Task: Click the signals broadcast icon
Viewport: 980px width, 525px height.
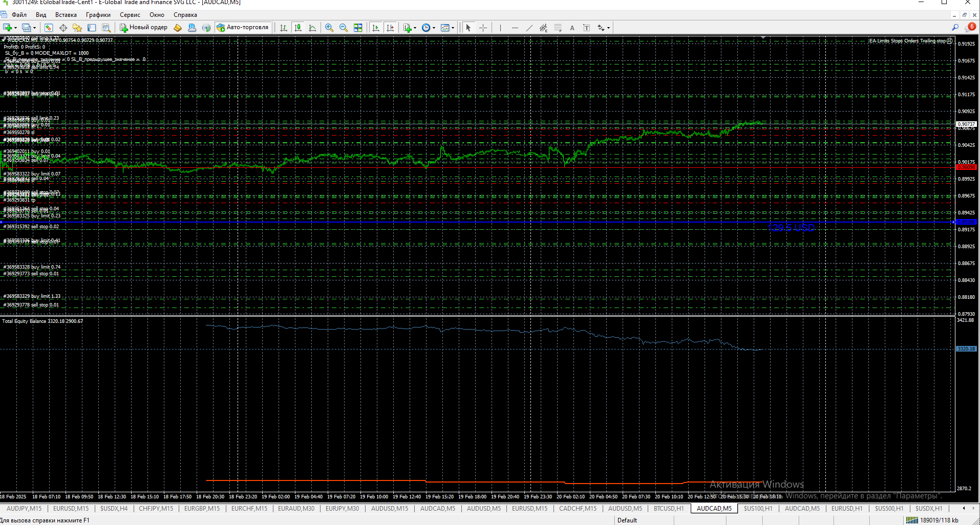Action: 206,28
